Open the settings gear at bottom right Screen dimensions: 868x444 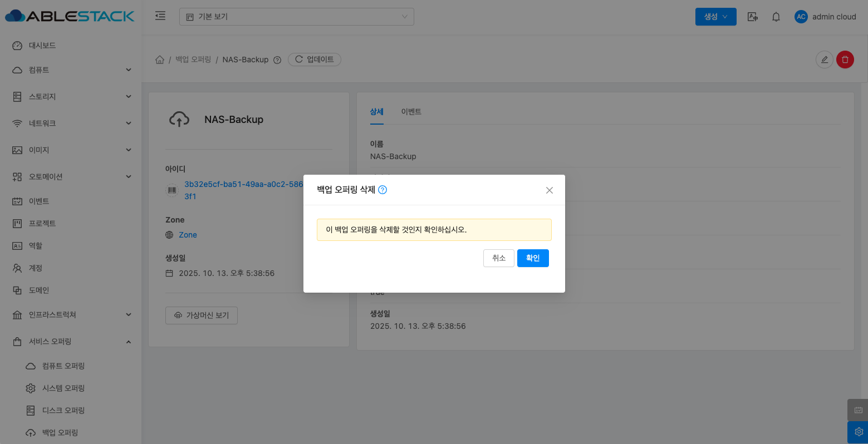tap(858, 432)
